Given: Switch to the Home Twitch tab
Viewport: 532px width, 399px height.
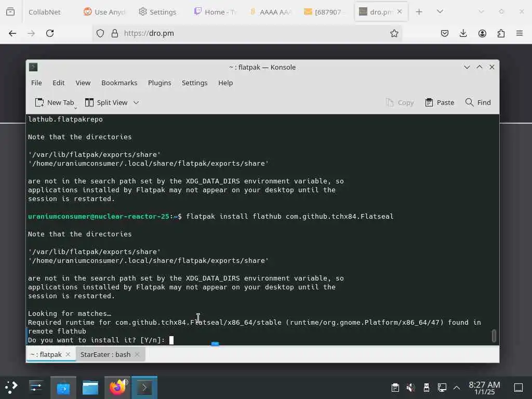Looking at the screenshot, I should click(215, 12).
